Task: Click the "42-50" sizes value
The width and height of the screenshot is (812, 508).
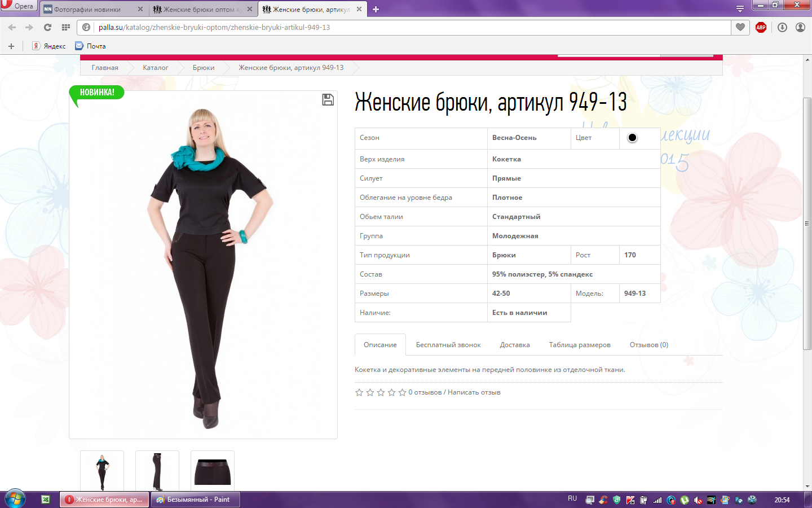Action: tap(501, 294)
